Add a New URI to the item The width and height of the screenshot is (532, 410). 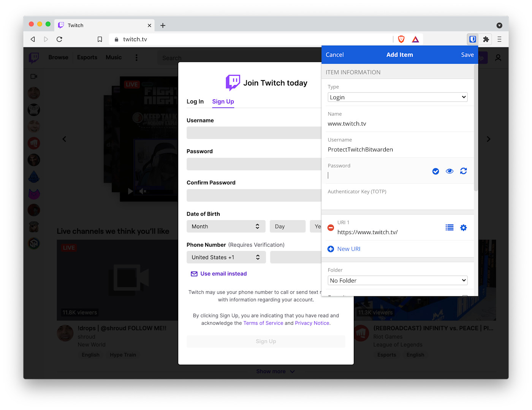coord(344,249)
